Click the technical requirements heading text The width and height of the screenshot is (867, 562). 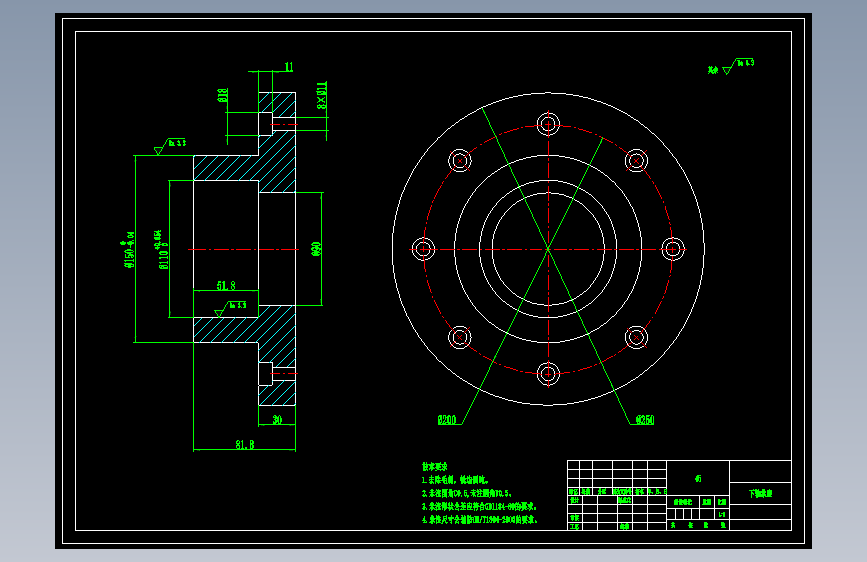pos(435,467)
